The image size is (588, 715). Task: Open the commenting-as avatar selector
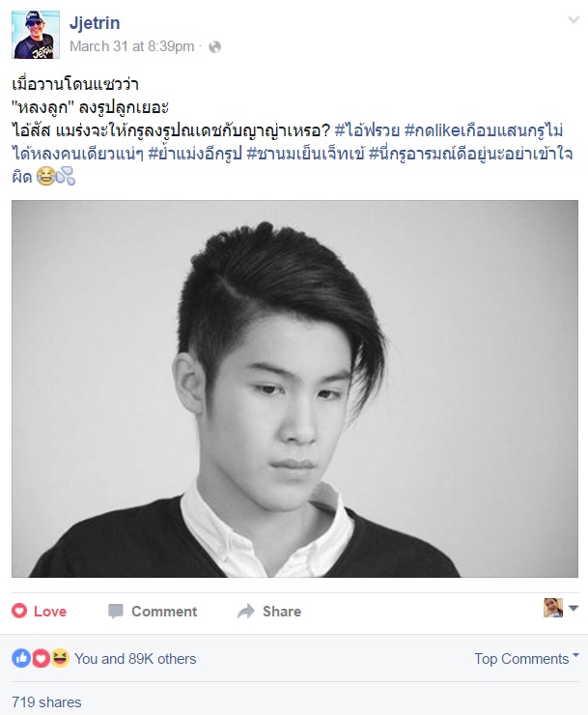coord(561,608)
